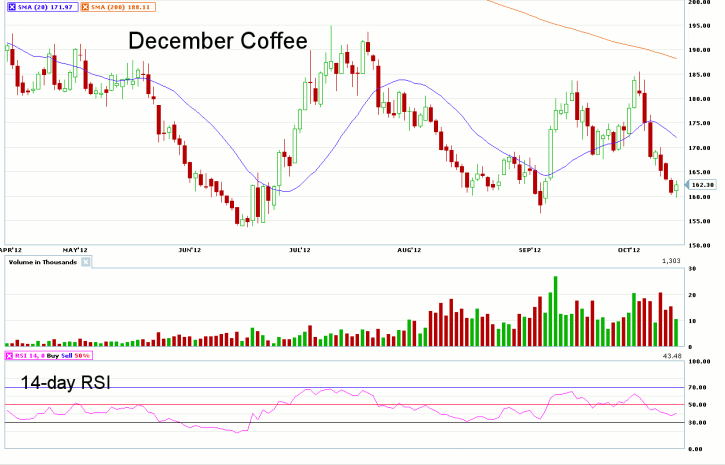Click the RSI Sell label
Image resolution: width=725 pixels, height=465 pixels.
(x=67, y=355)
